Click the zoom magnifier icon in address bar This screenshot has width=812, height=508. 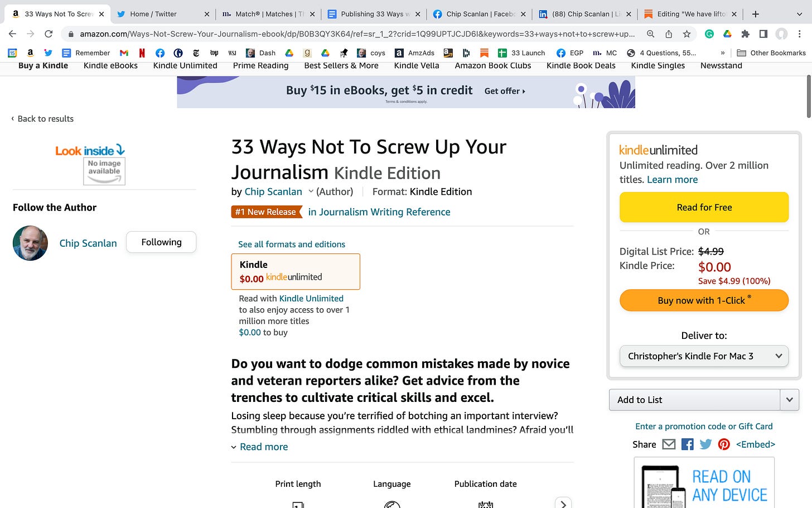(x=650, y=34)
